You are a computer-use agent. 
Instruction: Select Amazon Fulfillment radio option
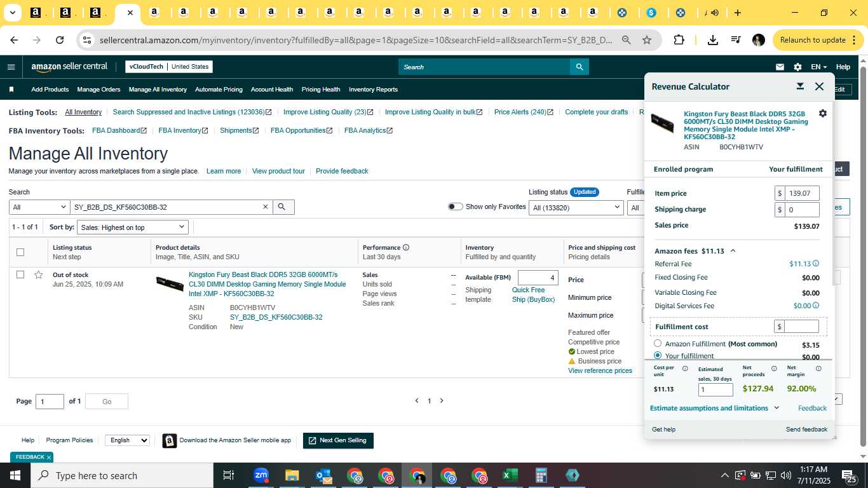[x=658, y=343]
